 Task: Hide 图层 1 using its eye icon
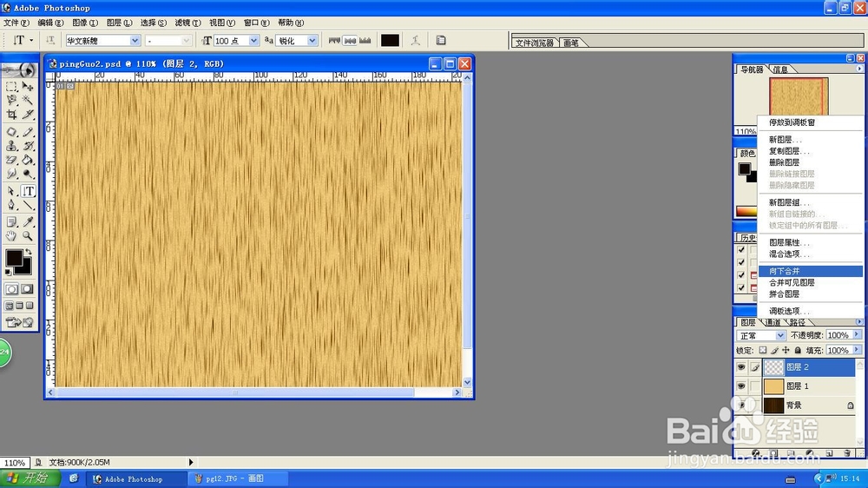pos(741,386)
